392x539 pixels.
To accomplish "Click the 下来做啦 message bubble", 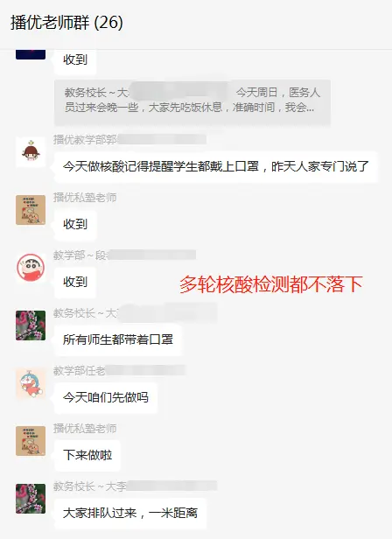I will 87,456.
